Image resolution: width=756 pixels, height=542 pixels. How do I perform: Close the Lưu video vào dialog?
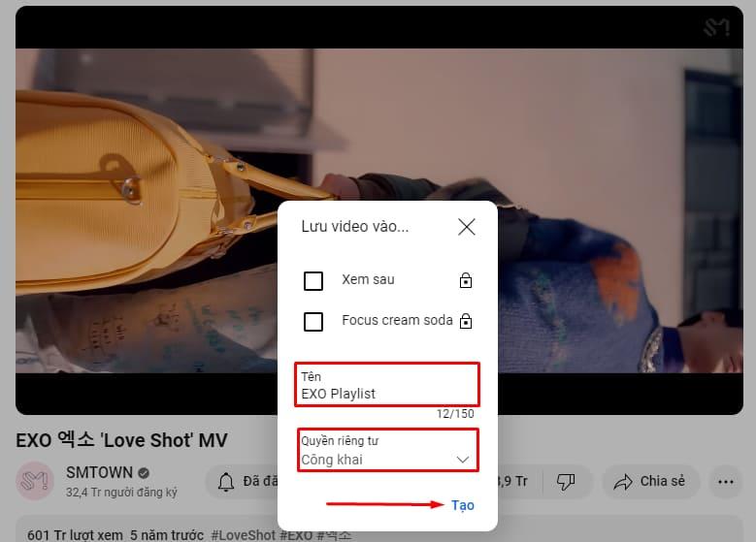[466, 227]
